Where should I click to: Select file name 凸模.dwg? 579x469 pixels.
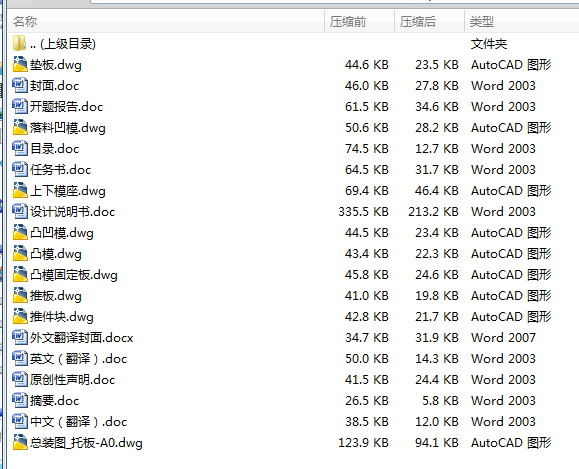click(56, 254)
